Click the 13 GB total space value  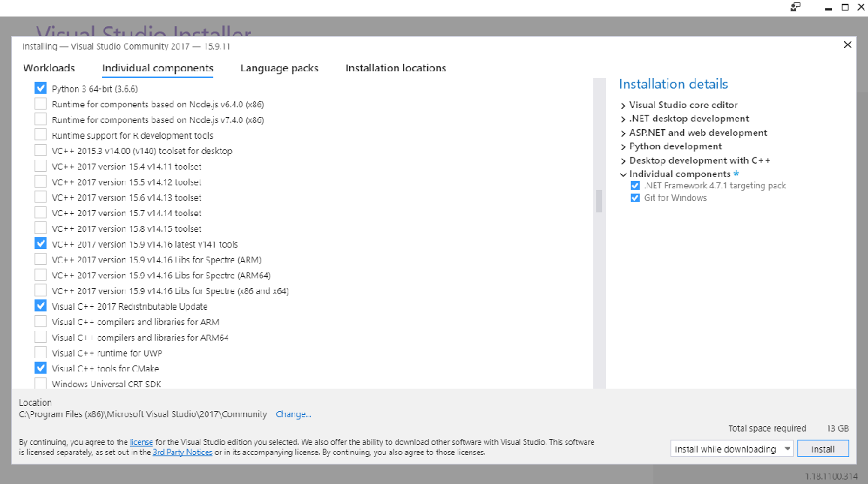[x=837, y=428]
